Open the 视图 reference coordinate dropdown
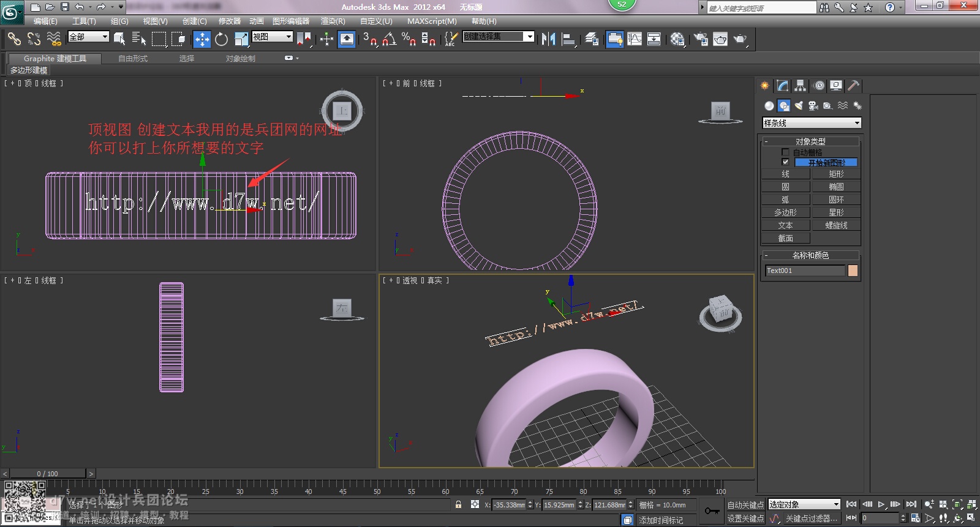 click(x=272, y=37)
